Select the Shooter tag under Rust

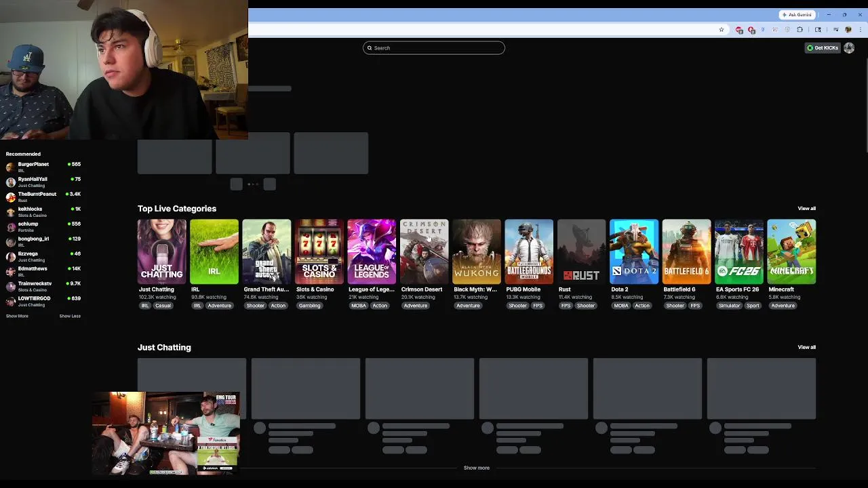pos(585,306)
